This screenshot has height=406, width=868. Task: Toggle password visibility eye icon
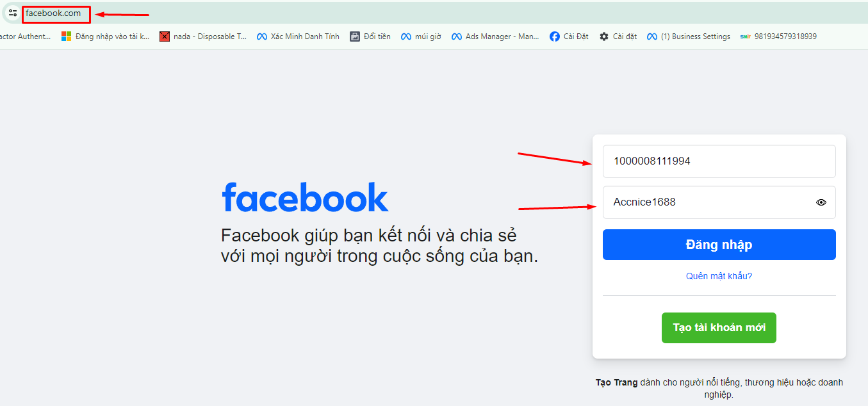click(x=821, y=202)
